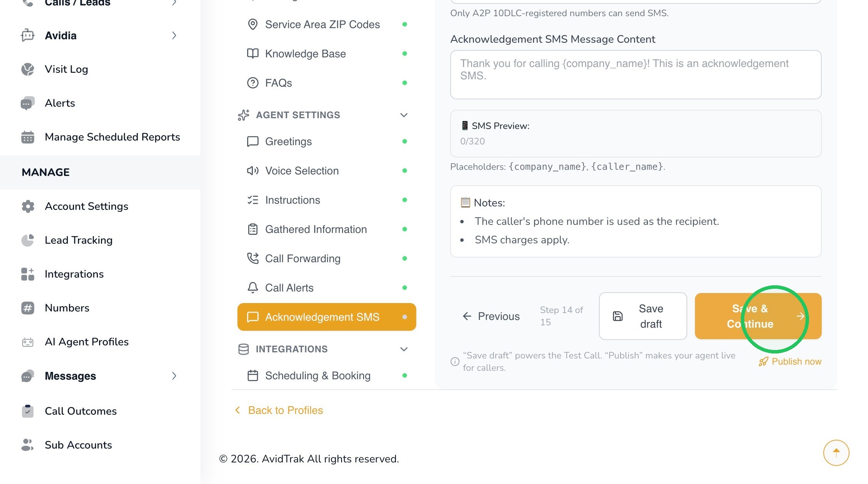Viewport: 868px width, 484px height.
Task: Select the Acknowledgement SMS step
Action: [x=326, y=317]
